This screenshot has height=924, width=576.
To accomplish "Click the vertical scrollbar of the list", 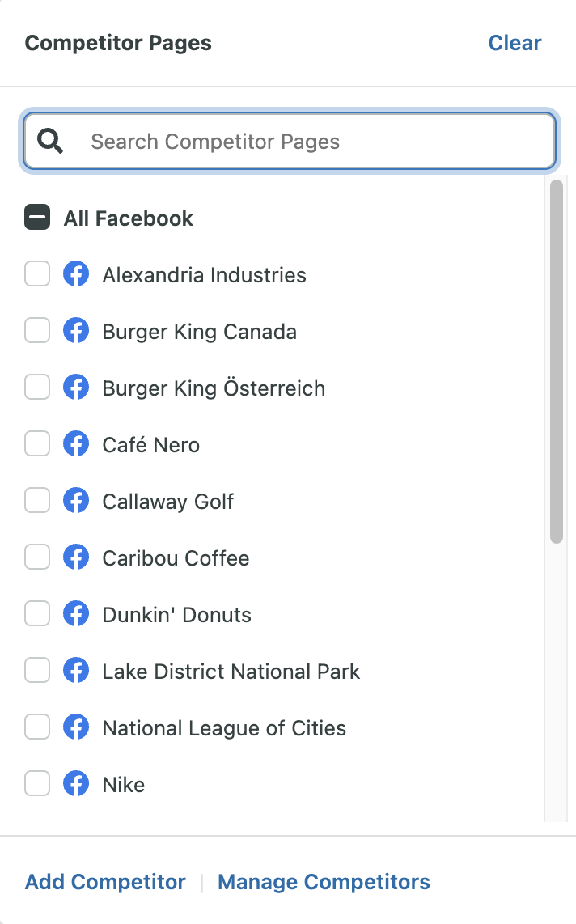I will click(557, 362).
